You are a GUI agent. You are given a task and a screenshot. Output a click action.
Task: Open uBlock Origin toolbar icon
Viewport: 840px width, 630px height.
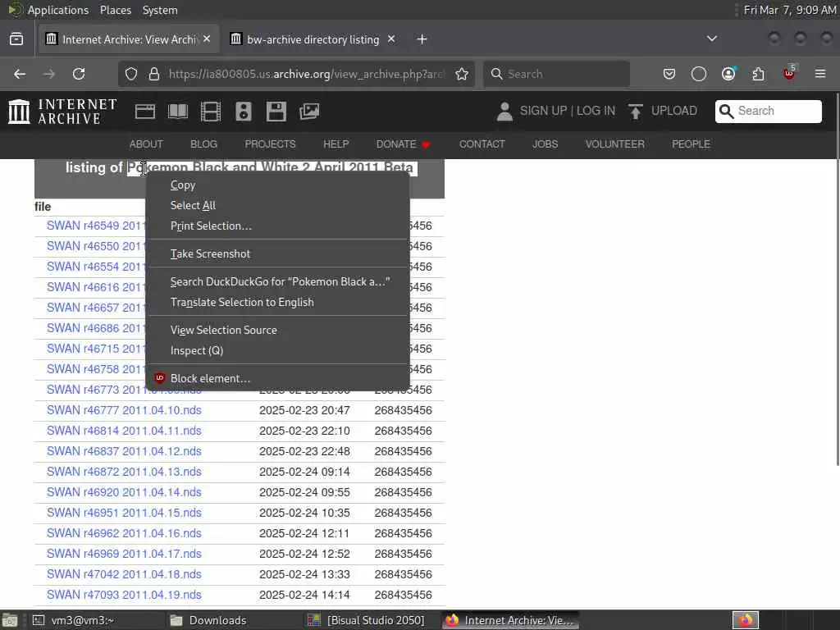click(x=789, y=73)
